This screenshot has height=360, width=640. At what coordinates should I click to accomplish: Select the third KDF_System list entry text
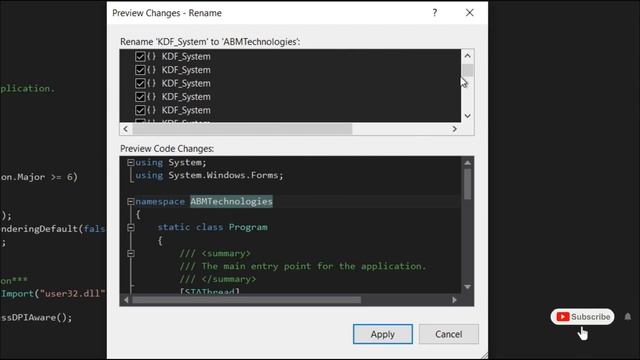186,84
